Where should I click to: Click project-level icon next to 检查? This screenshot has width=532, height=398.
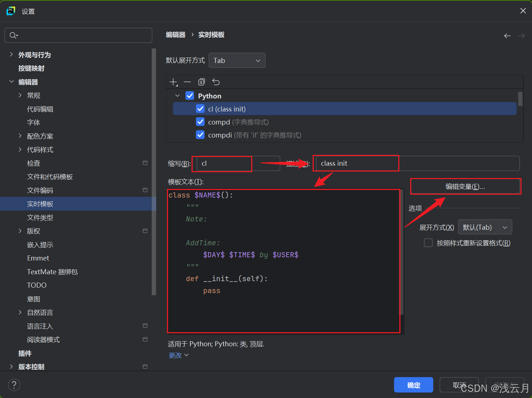tap(145, 163)
